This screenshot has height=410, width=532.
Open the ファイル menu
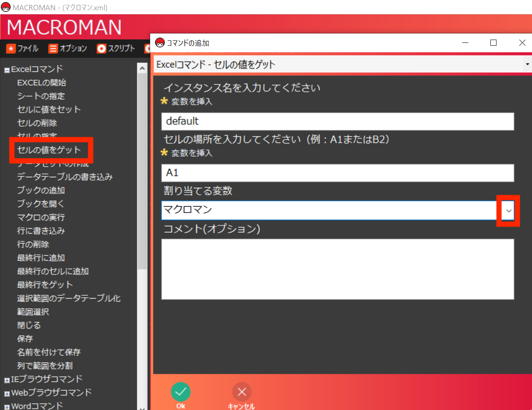(22, 49)
